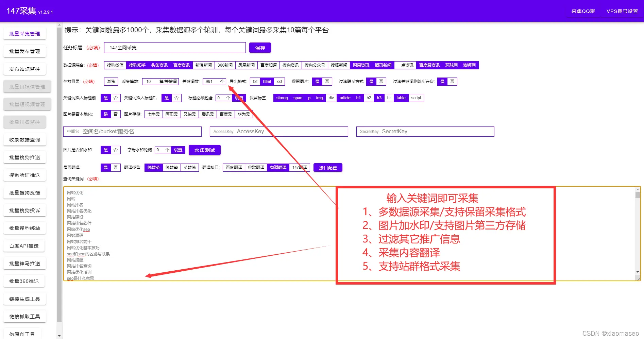Select the 腾讯新闻 data source
This screenshot has width=644, height=339.
pyautogui.click(x=383, y=65)
